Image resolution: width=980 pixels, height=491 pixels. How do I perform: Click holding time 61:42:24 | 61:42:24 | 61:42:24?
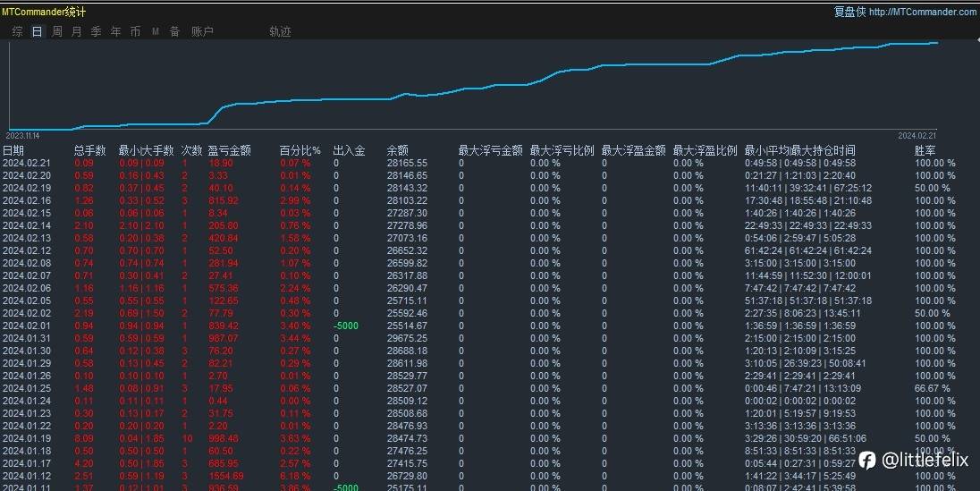coord(808,250)
